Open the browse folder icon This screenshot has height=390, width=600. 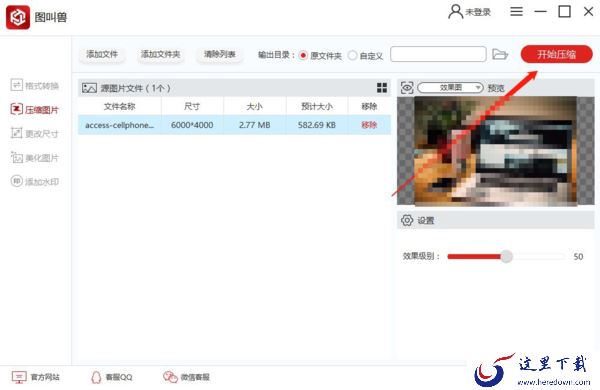500,54
